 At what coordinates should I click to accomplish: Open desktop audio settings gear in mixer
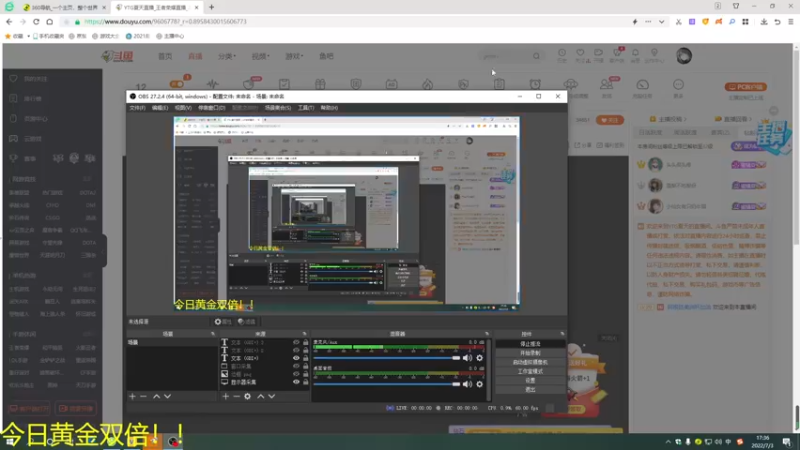pyautogui.click(x=480, y=384)
